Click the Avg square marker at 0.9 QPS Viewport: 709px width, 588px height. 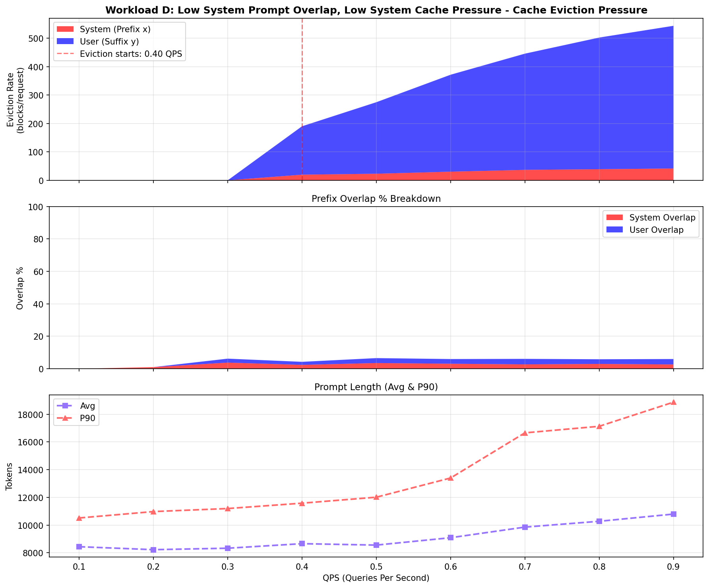(x=673, y=514)
